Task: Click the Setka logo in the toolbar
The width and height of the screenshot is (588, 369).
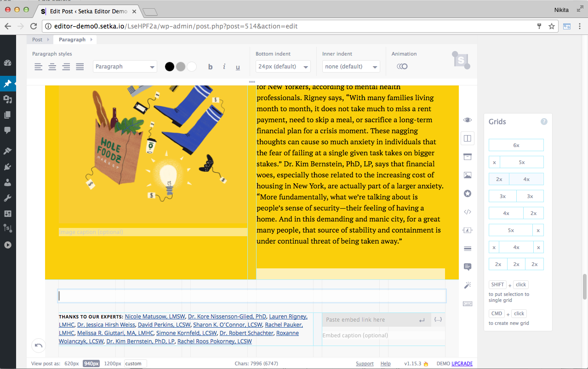Action: point(460,60)
